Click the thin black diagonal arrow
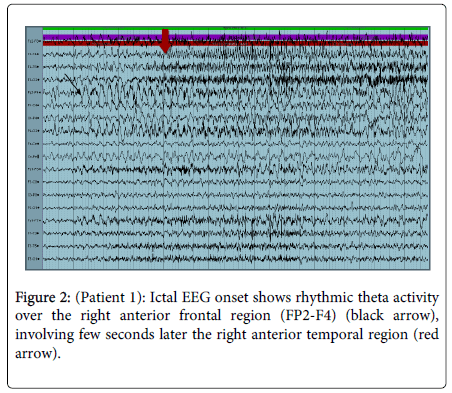Screen dimensions: 452x393 click(x=72, y=84)
